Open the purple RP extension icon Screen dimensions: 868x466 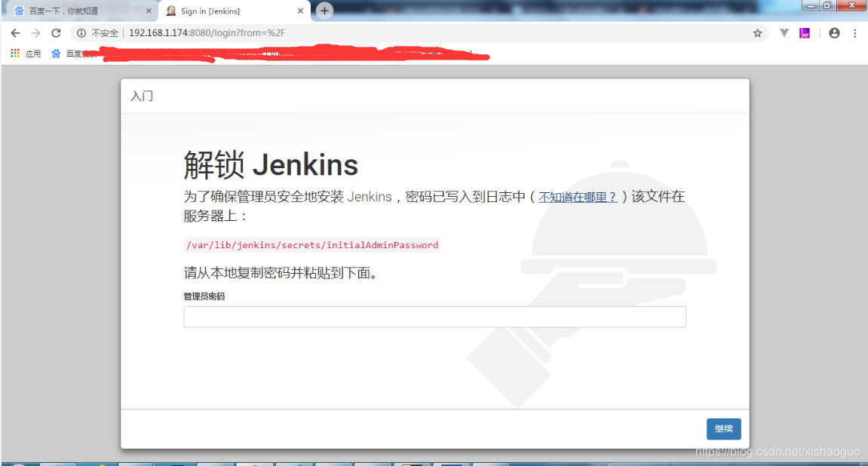coord(805,33)
